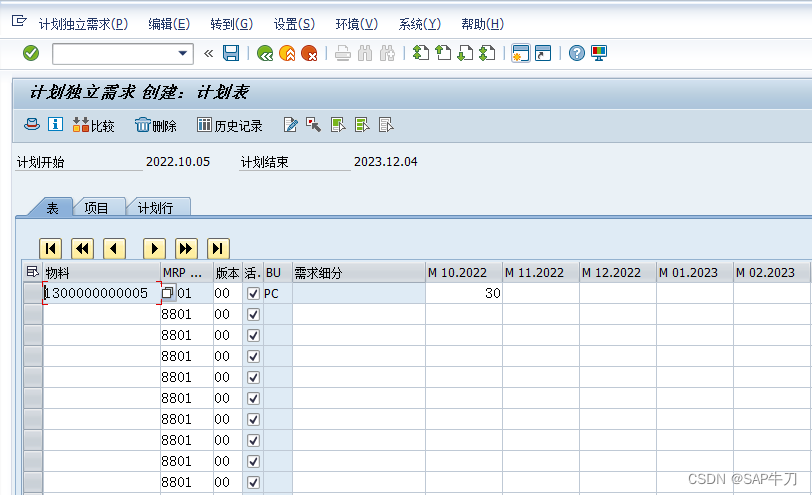812x495 pixels.
Task: Go to previous page toolbar icon
Action: pyautogui.click(x=443, y=53)
